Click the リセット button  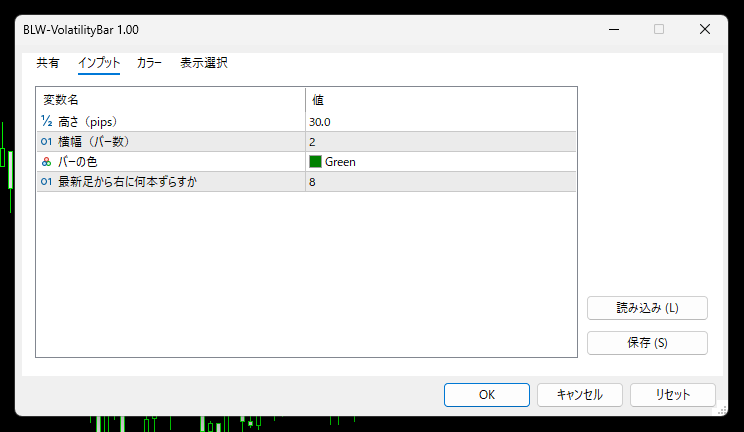[672, 395]
